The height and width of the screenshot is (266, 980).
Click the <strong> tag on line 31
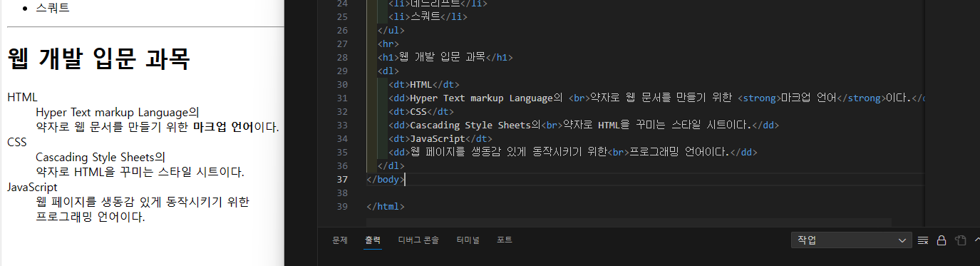click(x=759, y=98)
